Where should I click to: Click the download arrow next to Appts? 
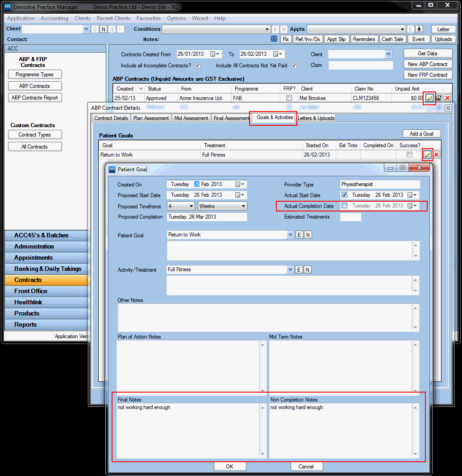(419, 29)
